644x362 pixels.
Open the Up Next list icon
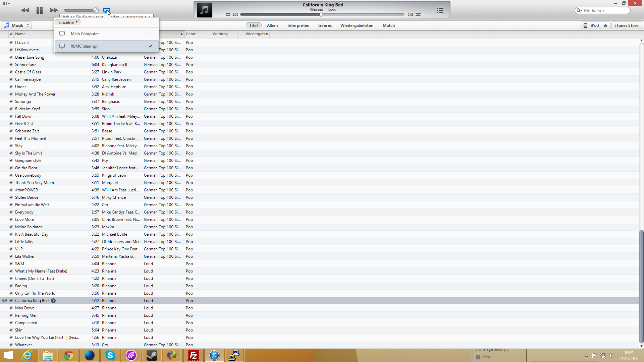point(440,10)
